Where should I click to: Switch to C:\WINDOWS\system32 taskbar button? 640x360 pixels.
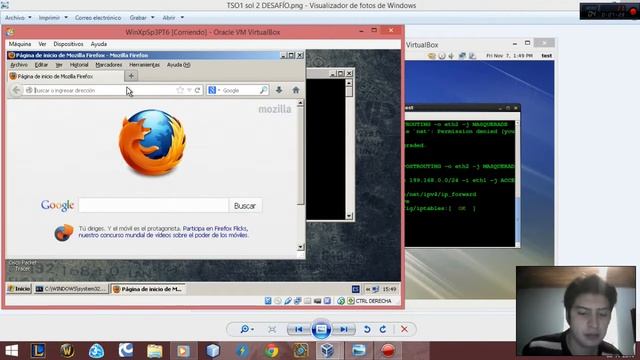click(x=71, y=289)
